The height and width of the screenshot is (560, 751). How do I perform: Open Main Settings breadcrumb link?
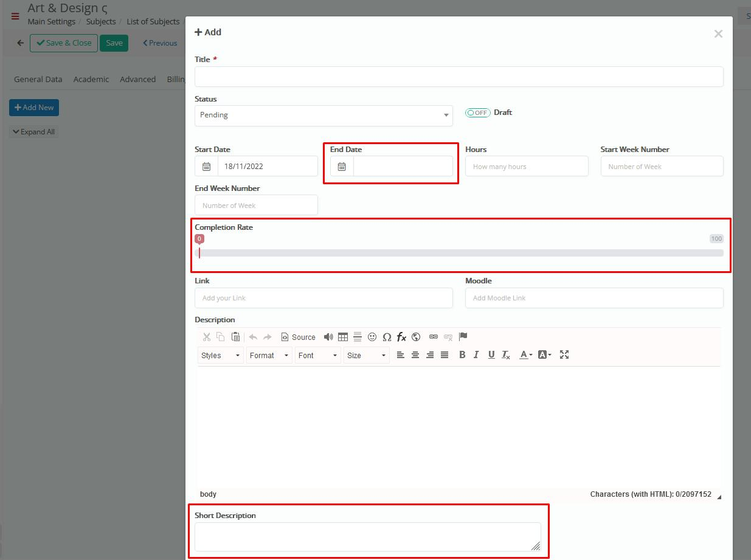tap(52, 21)
